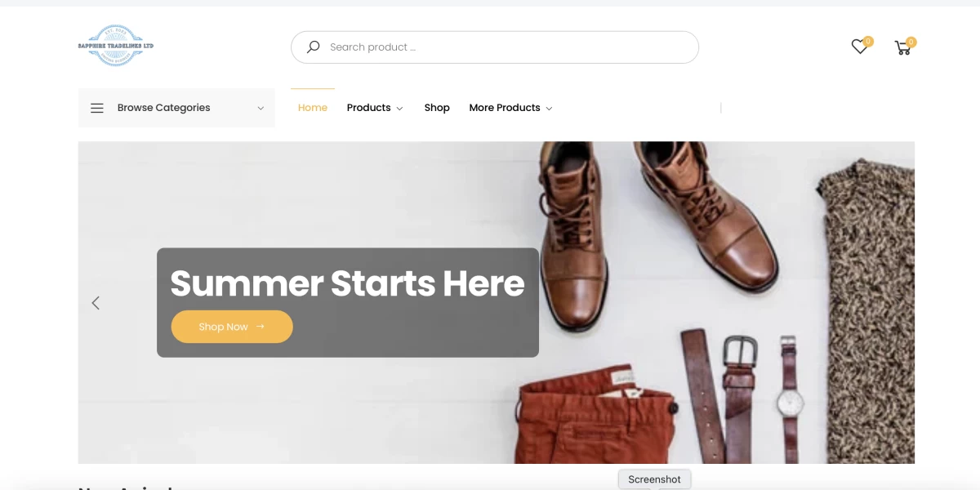Expand the chevron next to Products
This screenshot has height=490, width=980.
click(x=399, y=109)
